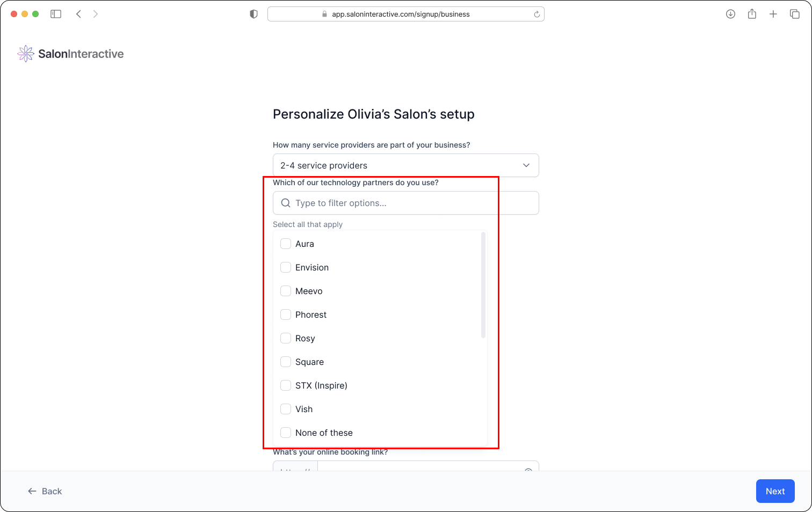This screenshot has width=812, height=512.
Task: Select the Phorest checkbox
Action: [x=286, y=314]
